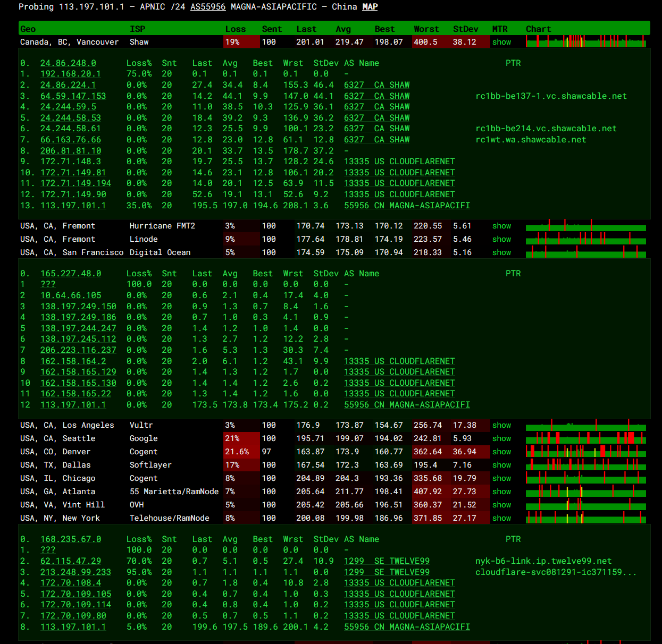Open the 168.235.67.0 source network link
Image resolution: width=662 pixels, height=644 pixels.
[x=70, y=539]
